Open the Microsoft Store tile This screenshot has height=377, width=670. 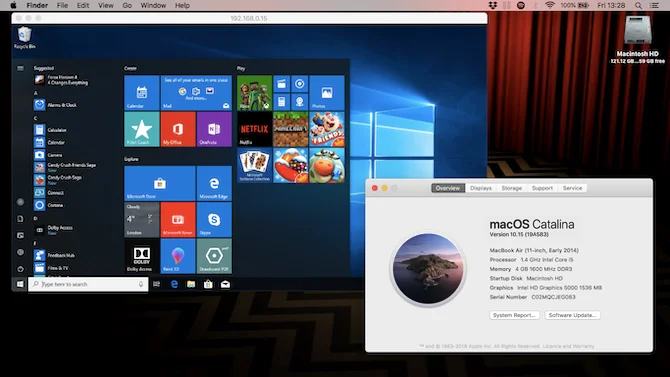click(160, 183)
